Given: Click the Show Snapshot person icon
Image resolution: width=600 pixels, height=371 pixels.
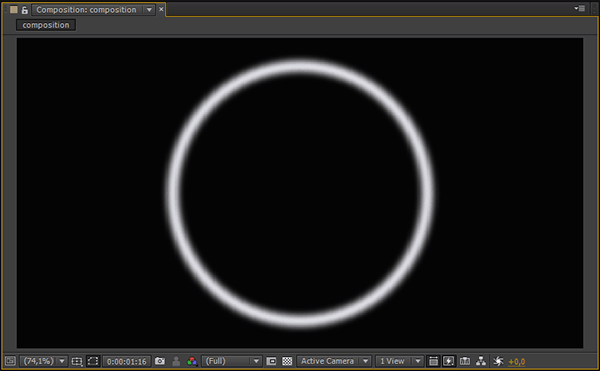Looking at the screenshot, I should [x=176, y=361].
